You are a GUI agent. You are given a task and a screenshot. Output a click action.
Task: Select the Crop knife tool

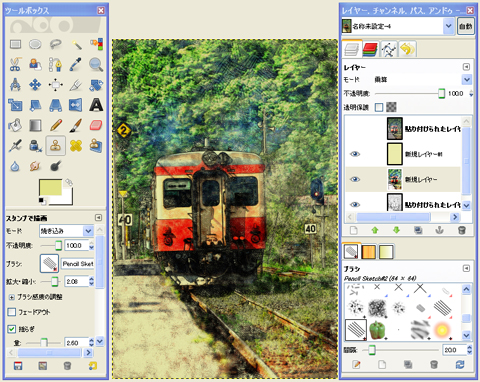click(76, 85)
